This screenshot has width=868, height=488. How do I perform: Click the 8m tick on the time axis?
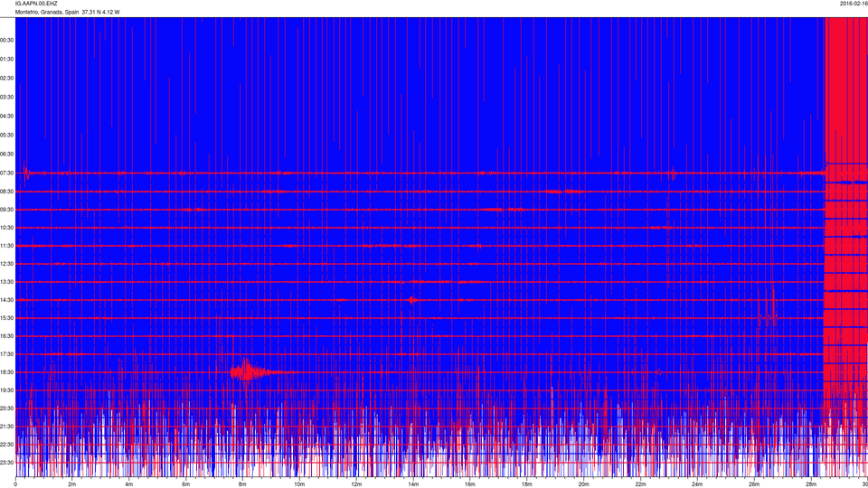click(242, 484)
